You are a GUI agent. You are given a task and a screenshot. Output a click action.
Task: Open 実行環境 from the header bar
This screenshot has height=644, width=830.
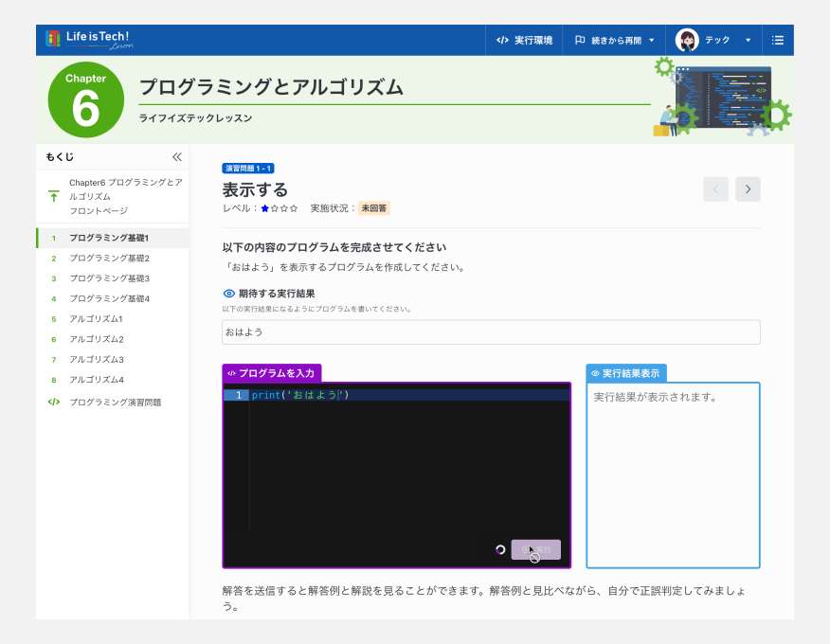point(524,40)
